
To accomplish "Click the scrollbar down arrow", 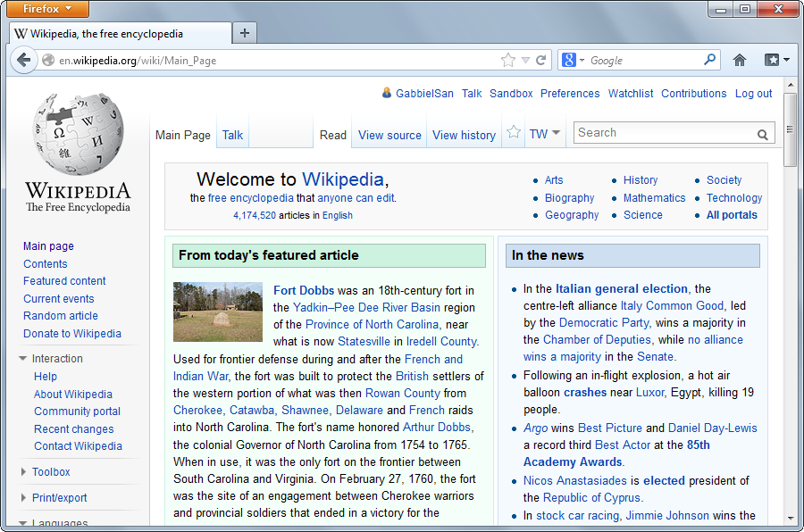I will point(791,518).
